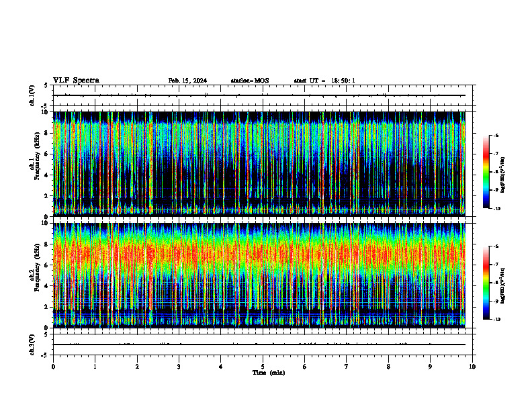The width and height of the screenshot is (532, 411).
Task: Click the "-7" tick on ch.1 colorbar
Action: click(x=496, y=154)
